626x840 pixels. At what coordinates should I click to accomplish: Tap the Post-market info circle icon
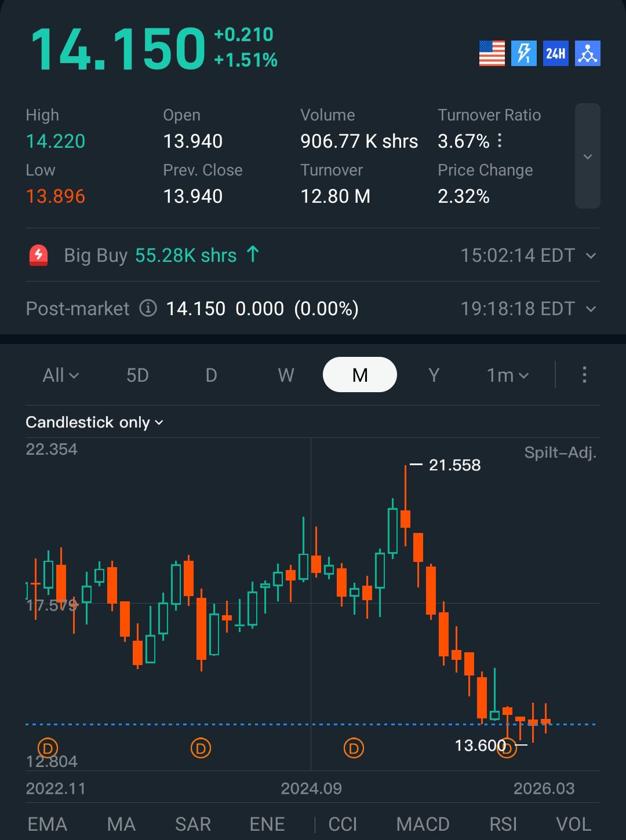pos(148,308)
